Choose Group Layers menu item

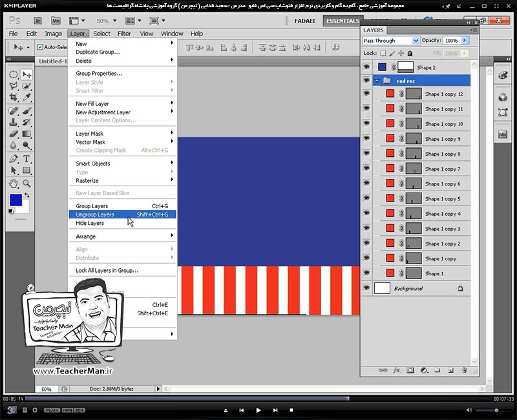click(122, 205)
